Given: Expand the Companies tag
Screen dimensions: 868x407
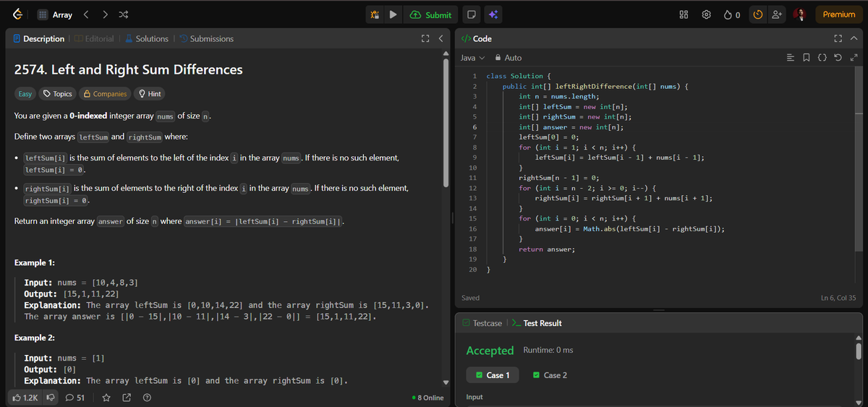Looking at the screenshot, I should [x=106, y=94].
